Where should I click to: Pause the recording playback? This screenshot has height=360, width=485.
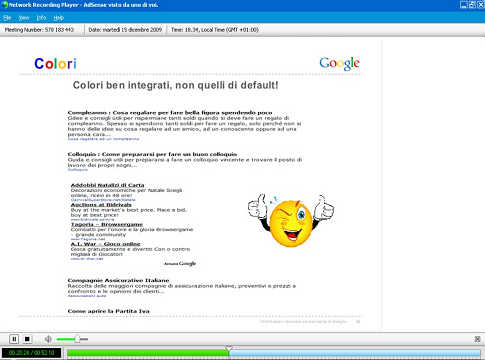pos(14,339)
